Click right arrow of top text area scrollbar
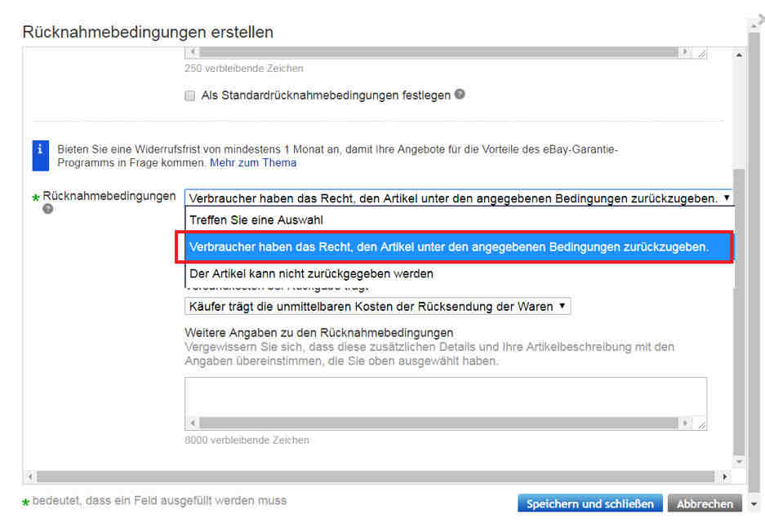765x532 pixels. click(685, 51)
